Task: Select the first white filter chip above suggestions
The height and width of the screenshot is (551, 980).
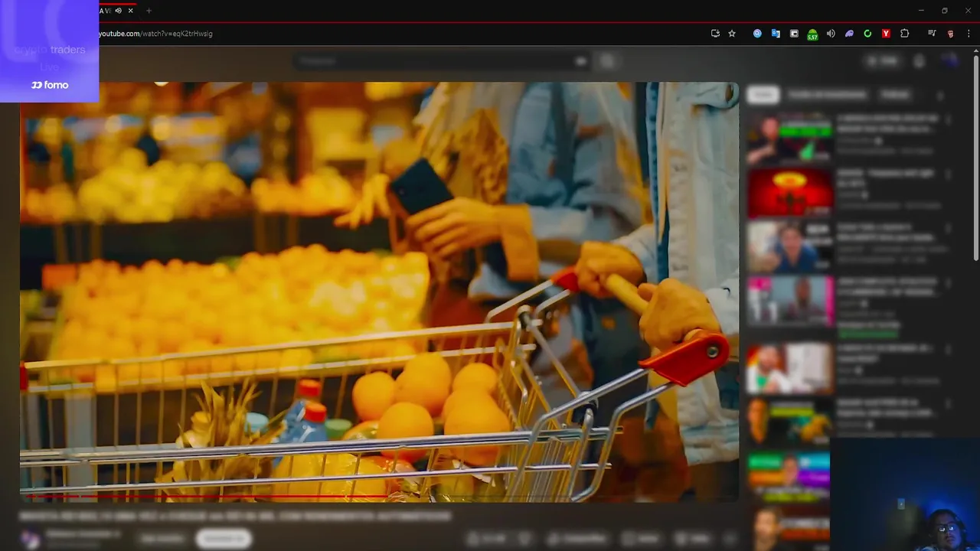Action: pos(763,94)
